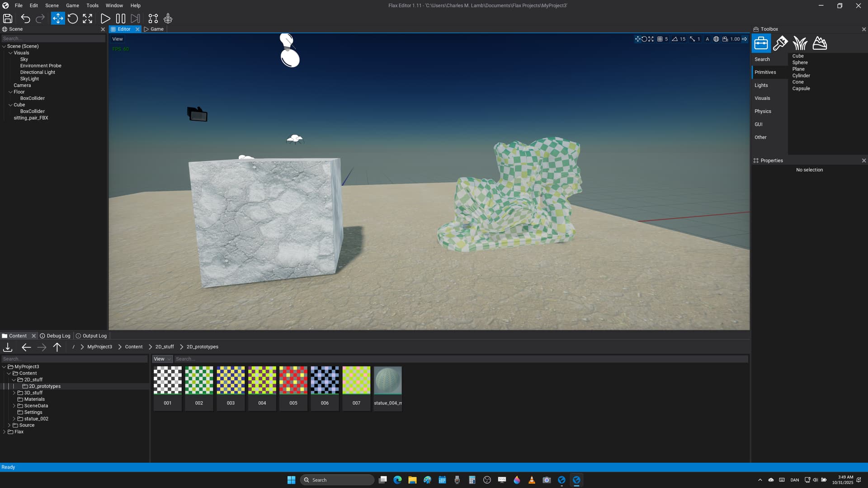Open the Paint tab in Toolbox
Image resolution: width=868 pixels, height=488 pixels.
(780, 43)
